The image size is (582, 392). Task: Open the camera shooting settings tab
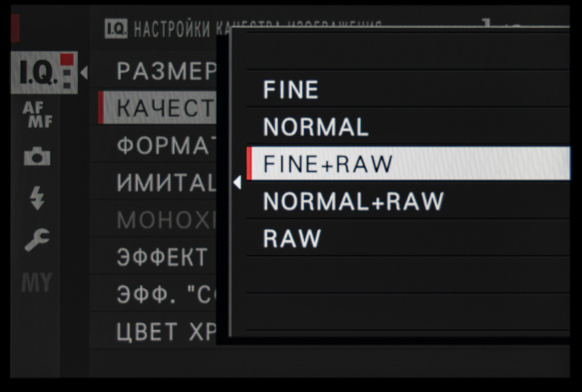[x=37, y=157]
